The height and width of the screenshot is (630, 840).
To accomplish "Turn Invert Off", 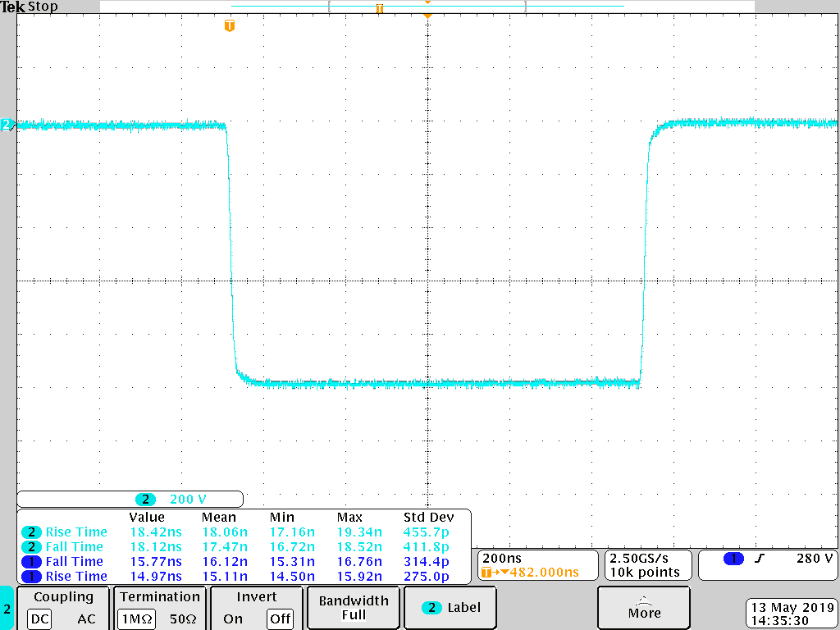I will pyautogui.click(x=281, y=619).
